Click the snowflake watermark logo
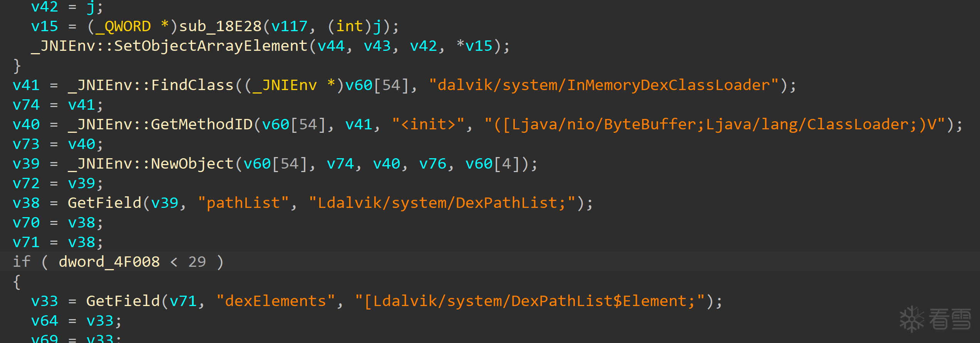The height and width of the screenshot is (343, 980). pos(912,319)
